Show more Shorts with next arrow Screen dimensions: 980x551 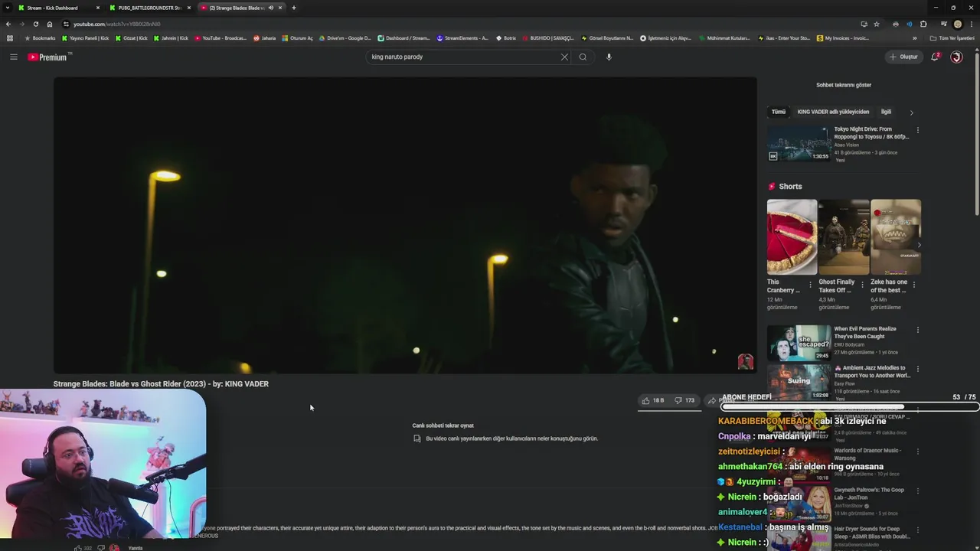pyautogui.click(x=919, y=245)
